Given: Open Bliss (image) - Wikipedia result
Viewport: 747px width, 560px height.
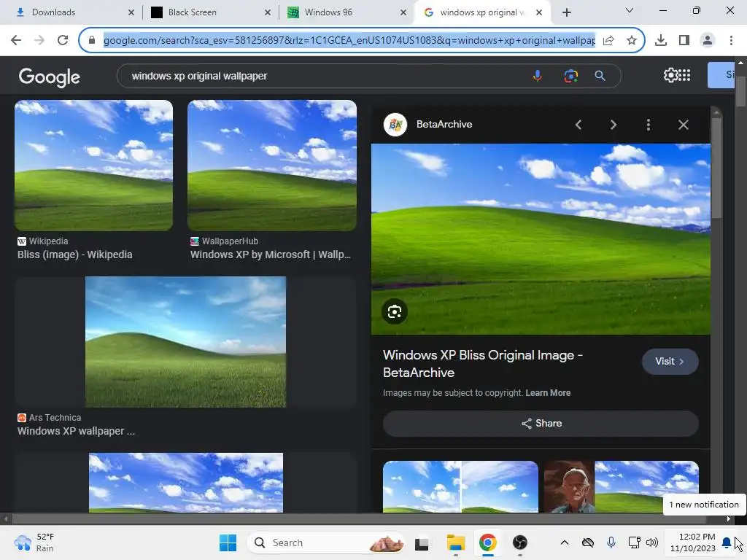Looking at the screenshot, I should (x=75, y=254).
